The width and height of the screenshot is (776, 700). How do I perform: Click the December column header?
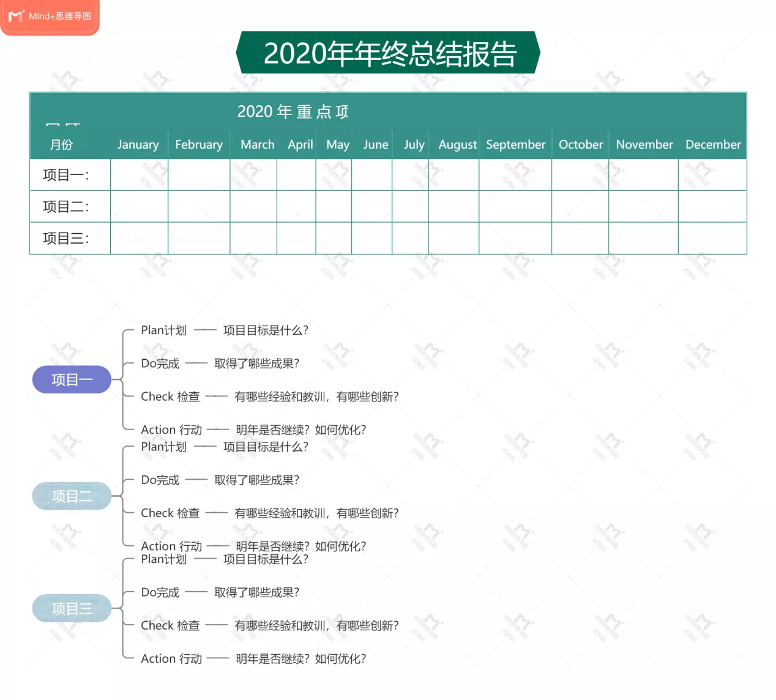[x=712, y=145]
